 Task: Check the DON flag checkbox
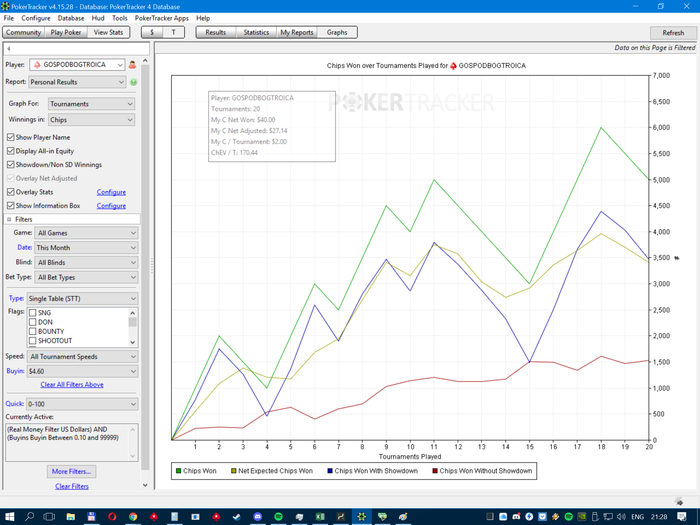click(x=33, y=322)
